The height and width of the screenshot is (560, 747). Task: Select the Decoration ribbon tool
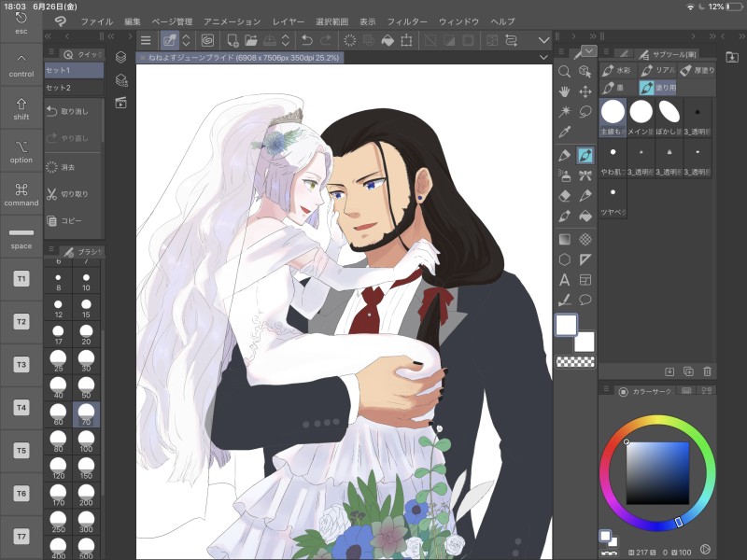point(585,175)
